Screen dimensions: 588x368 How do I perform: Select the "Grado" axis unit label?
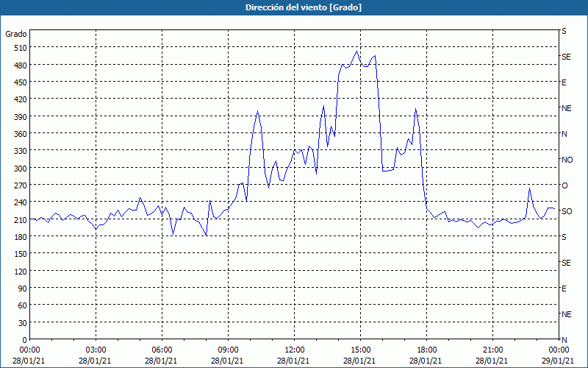click(x=16, y=34)
